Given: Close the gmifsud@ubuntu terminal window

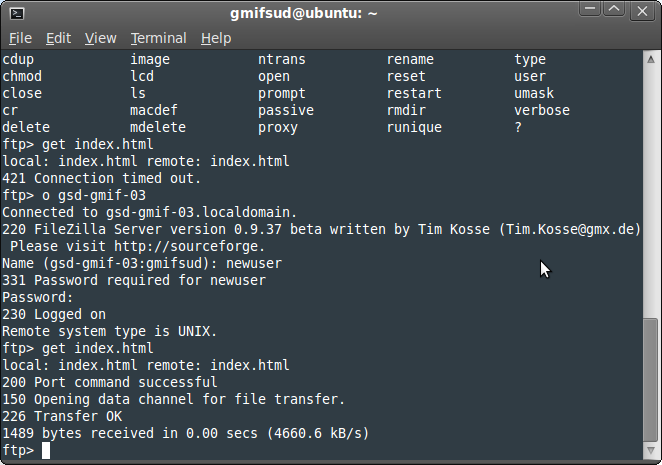Looking at the screenshot, I should click(x=642, y=11).
